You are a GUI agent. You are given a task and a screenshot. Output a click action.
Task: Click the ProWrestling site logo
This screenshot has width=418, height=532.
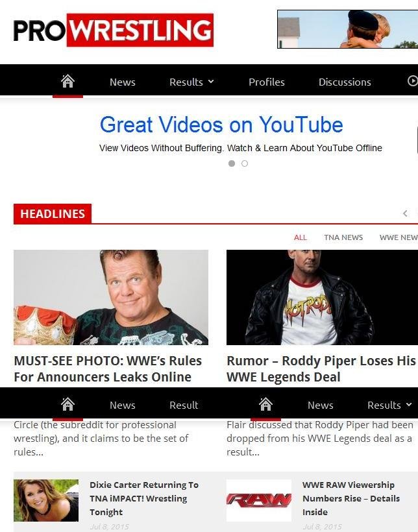tap(114, 30)
